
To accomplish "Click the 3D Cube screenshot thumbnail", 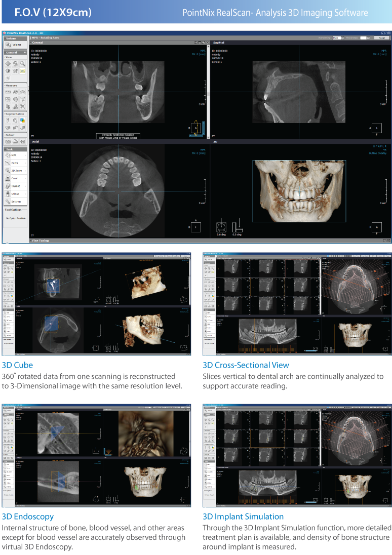I will tap(96, 304).
